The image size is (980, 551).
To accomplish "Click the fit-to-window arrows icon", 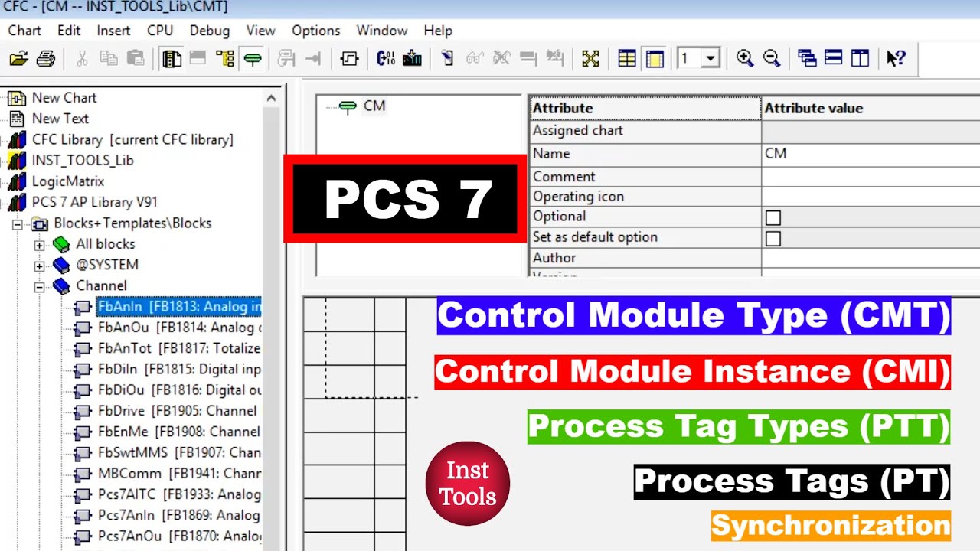I will point(590,59).
